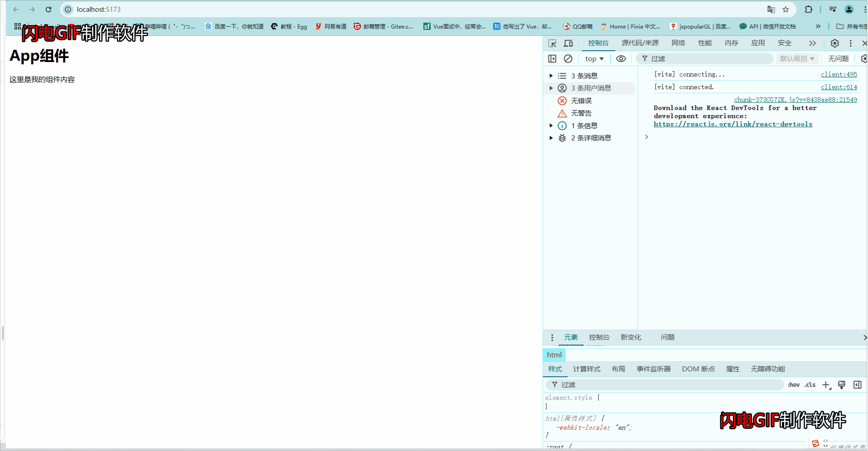This screenshot has width=868, height=451.
Task: Open the print styles toggle icon in Styles pane
Action: (842, 385)
